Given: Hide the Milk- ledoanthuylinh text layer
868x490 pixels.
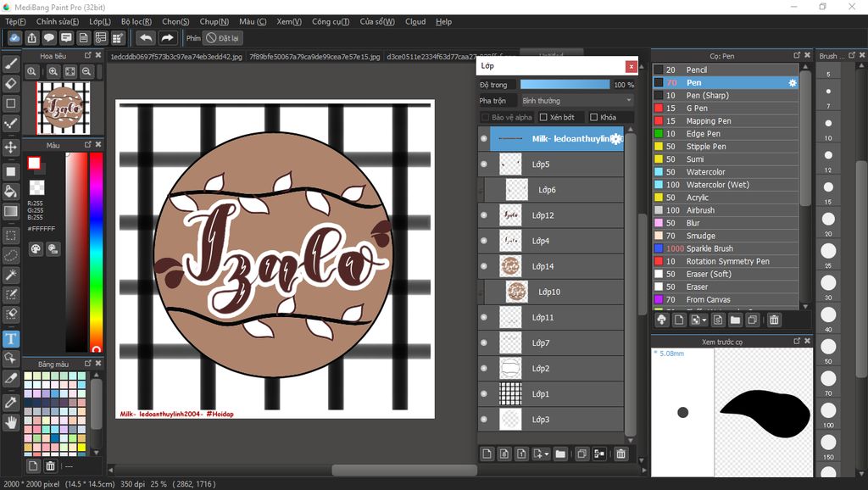Looking at the screenshot, I should tap(484, 138).
